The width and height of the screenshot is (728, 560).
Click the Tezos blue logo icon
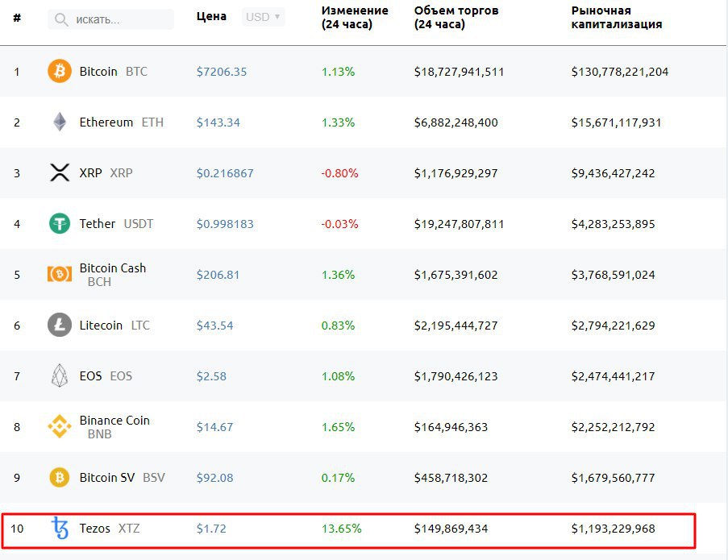pos(60,528)
